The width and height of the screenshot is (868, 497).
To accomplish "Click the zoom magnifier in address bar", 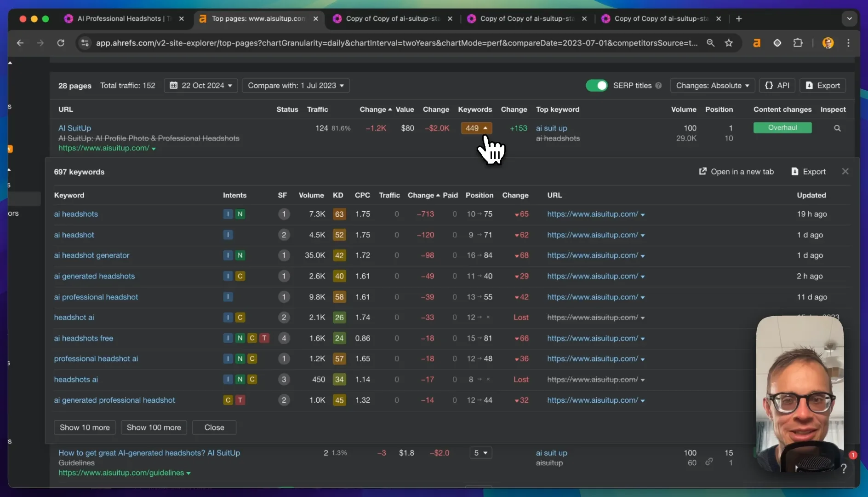I will (710, 43).
